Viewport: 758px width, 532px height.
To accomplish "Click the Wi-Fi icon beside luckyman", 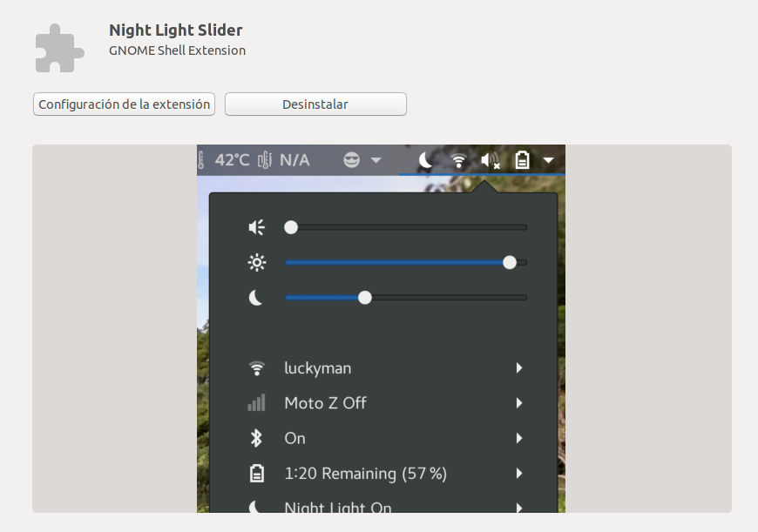I will pyautogui.click(x=257, y=368).
